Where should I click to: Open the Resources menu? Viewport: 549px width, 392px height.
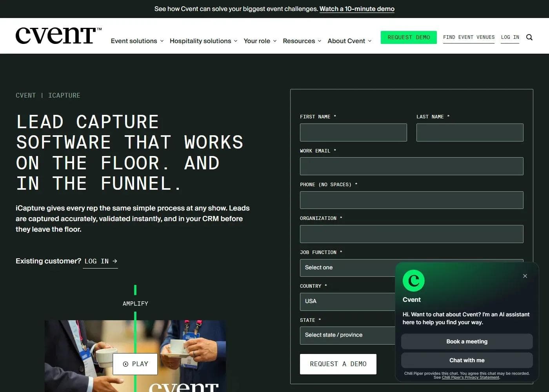pos(302,41)
